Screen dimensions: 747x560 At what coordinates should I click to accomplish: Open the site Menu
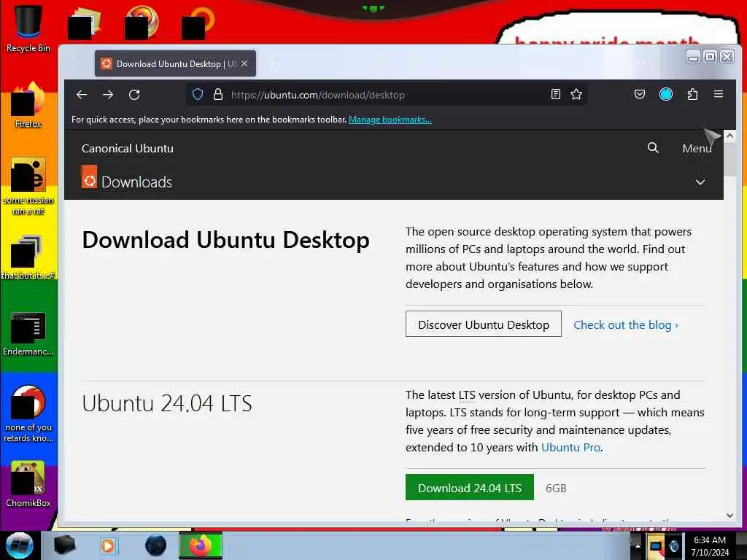[697, 148]
